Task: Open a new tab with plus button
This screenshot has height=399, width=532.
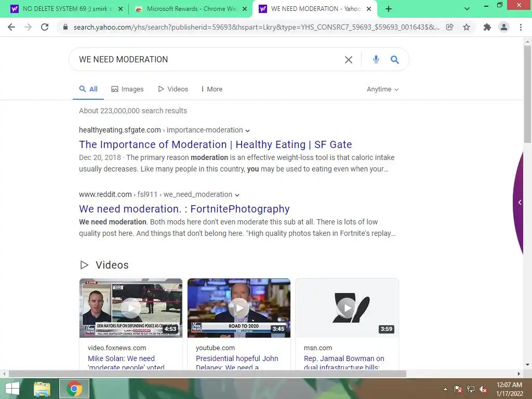Action: 389,9
